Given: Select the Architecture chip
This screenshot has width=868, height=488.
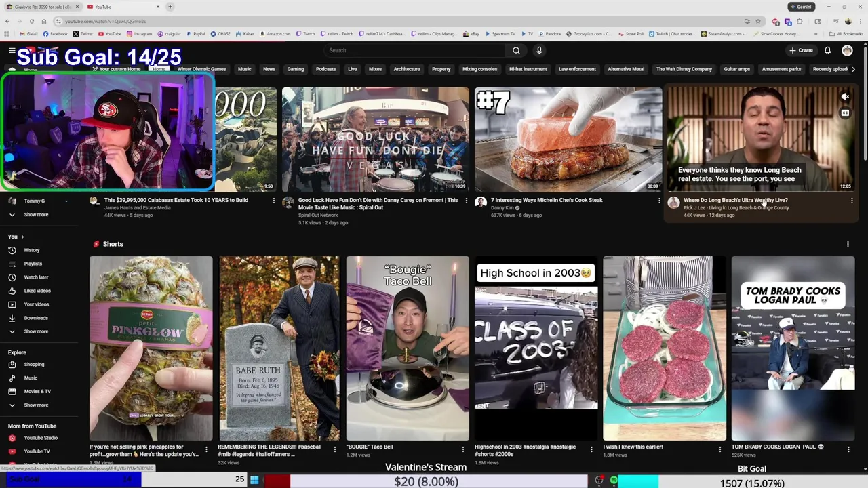Looking at the screenshot, I should 407,69.
